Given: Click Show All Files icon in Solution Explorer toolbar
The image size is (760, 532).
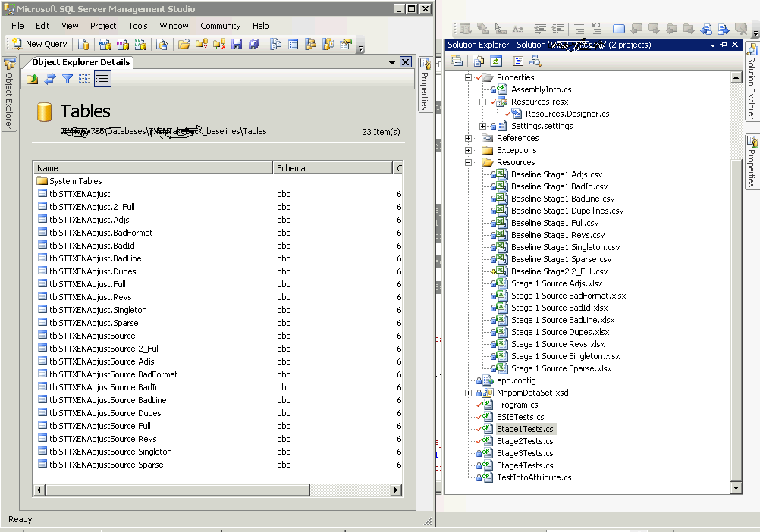Looking at the screenshot, I should (479, 61).
